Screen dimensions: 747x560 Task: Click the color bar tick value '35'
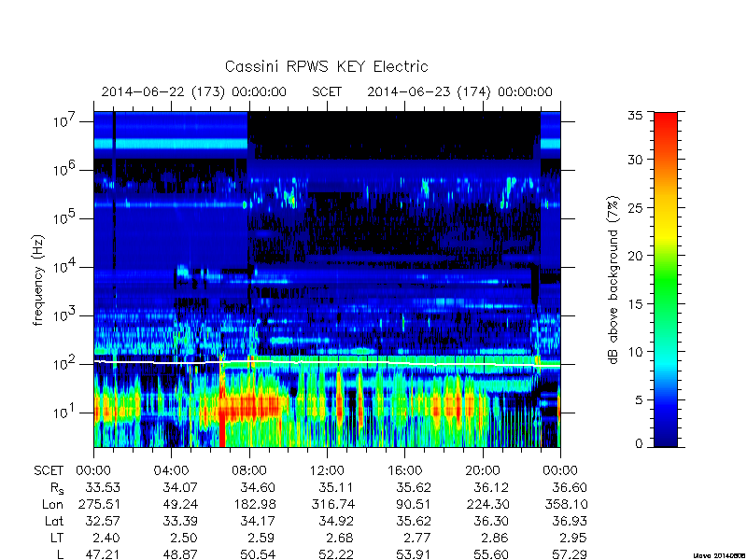[x=635, y=116]
